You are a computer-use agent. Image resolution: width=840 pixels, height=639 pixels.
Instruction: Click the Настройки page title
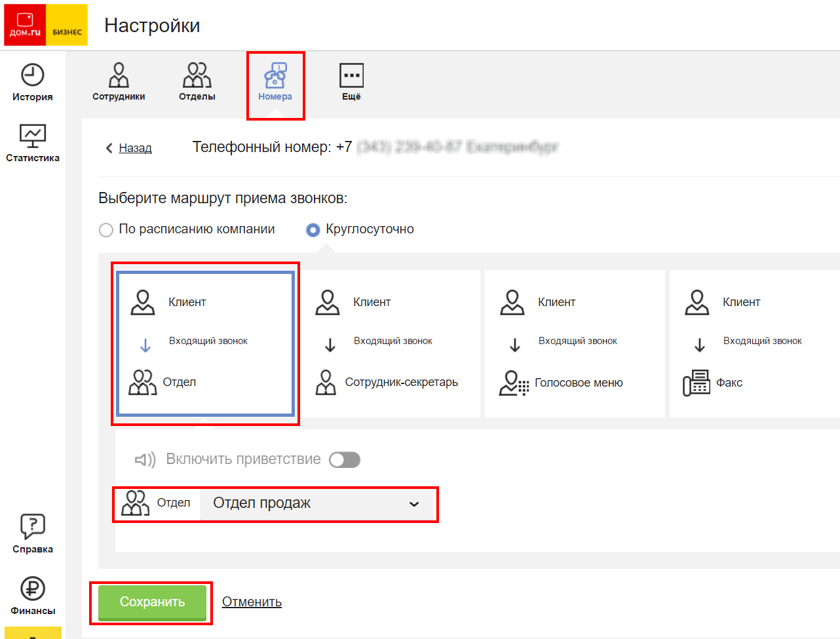152,26
